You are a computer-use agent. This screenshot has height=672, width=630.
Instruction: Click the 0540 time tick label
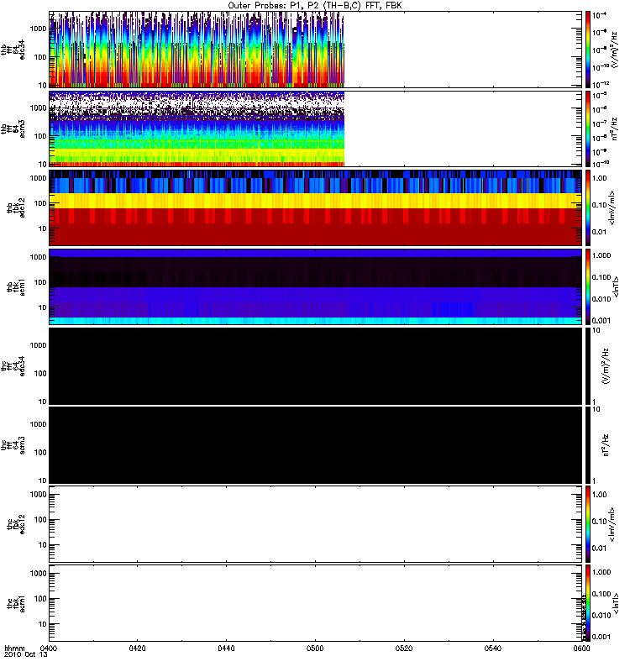pyautogui.click(x=493, y=648)
